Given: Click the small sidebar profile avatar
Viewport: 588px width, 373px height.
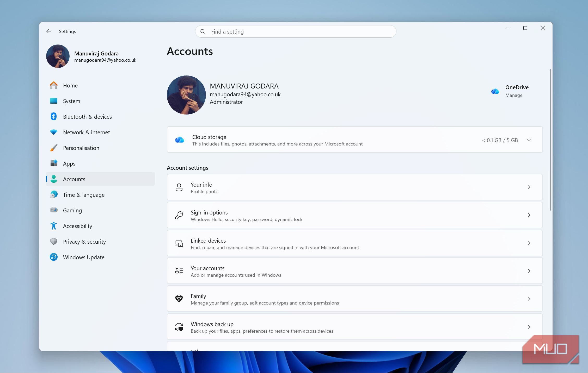Looking at the screenshot, I should click(x=58, y=56).
